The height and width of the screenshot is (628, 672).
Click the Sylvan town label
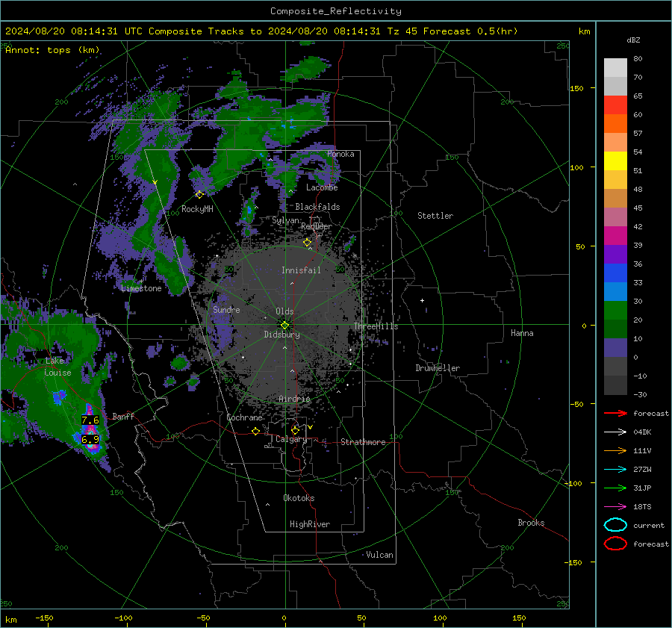(x=285, y=220)
